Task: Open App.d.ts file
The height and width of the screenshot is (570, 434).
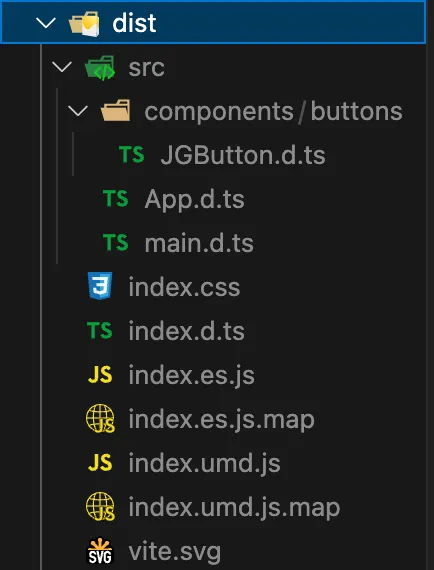Action: pyautogui.click(x=194, y=200)
